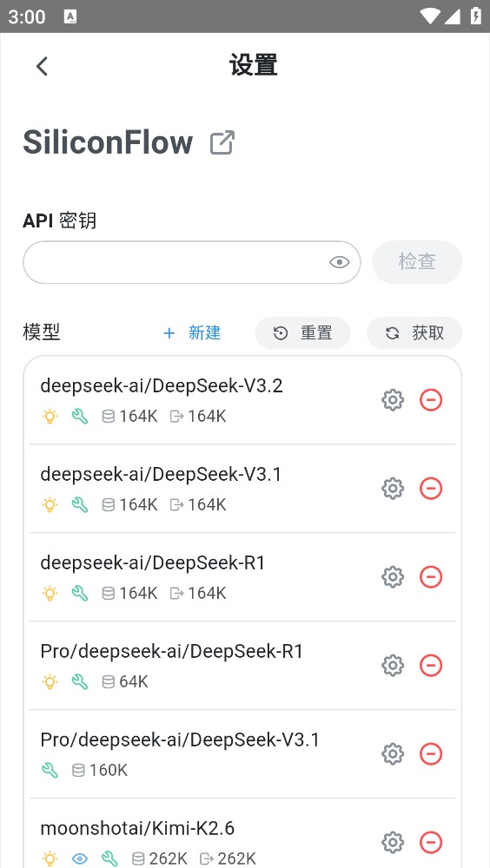Click the 模型 section label
This screenshot has width=490, height=868.
coord(42,332)
